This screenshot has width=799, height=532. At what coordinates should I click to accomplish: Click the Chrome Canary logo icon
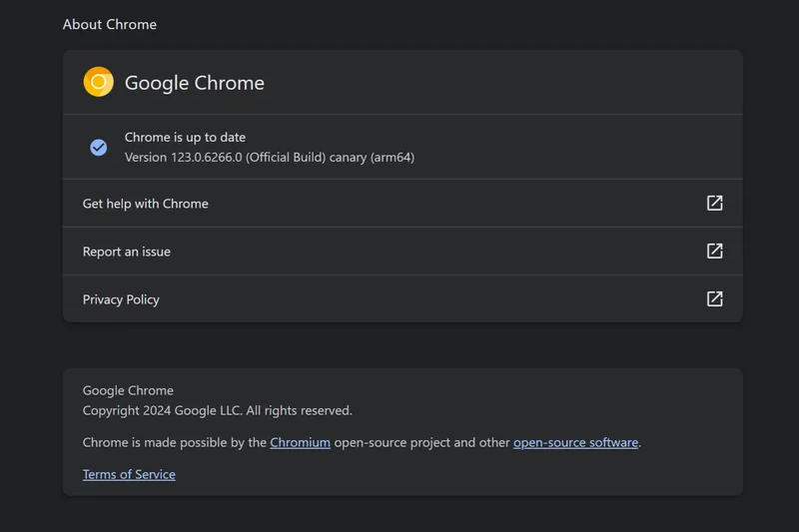(x=98, y=82)
